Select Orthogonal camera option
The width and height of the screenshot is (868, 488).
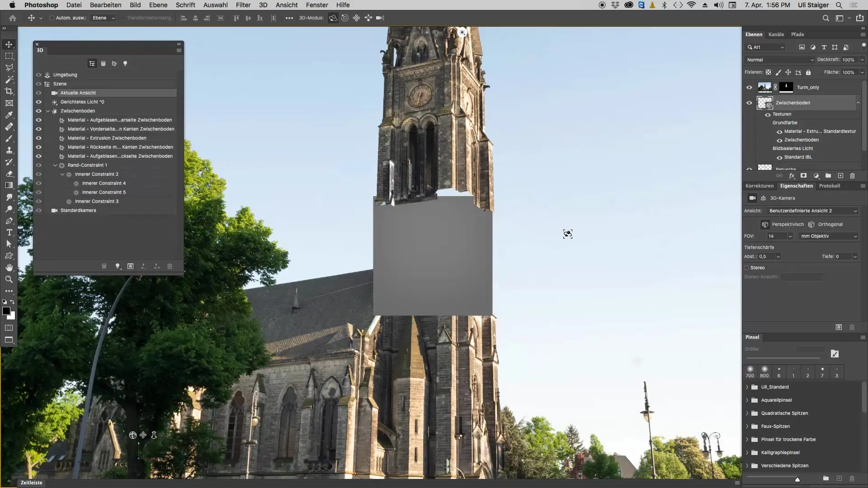pyautogui.click(x=826, y=225)
